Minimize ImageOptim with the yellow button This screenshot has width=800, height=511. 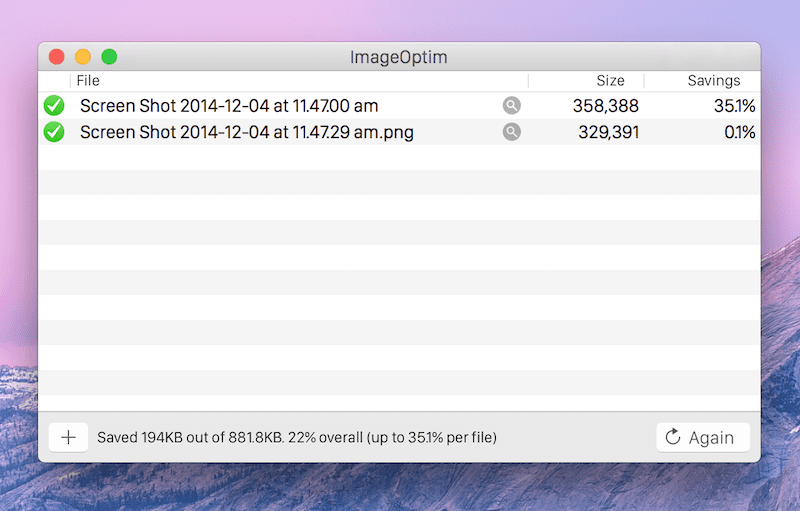[x=83, y=57]
